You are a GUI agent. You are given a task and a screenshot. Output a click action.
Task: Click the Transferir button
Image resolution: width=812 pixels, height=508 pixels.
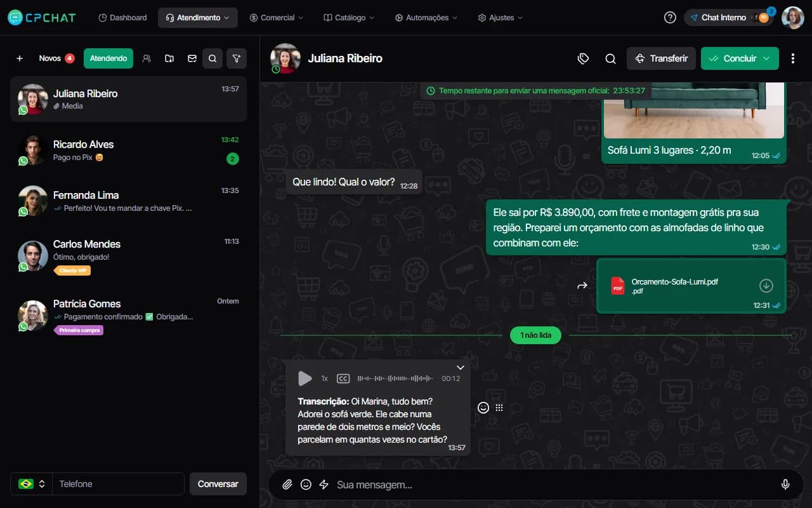pos(661,58)
